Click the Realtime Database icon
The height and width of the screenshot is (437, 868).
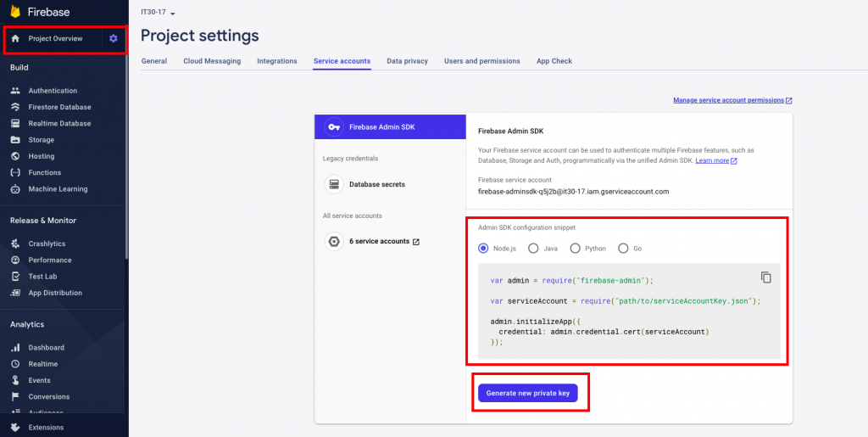(15, 124)
